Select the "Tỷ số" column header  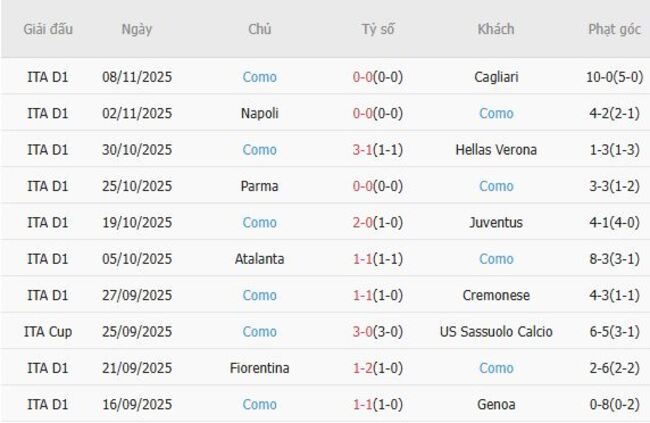click(x=378, y=29)
